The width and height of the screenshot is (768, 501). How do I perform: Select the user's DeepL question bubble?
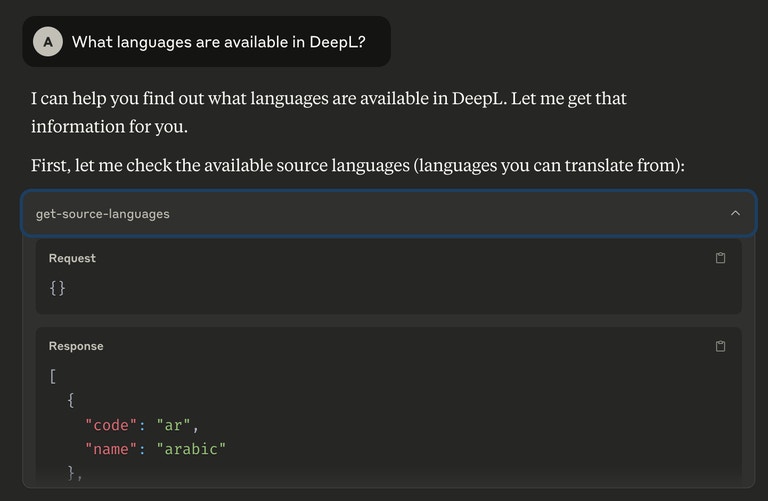(x=218, y=41)
